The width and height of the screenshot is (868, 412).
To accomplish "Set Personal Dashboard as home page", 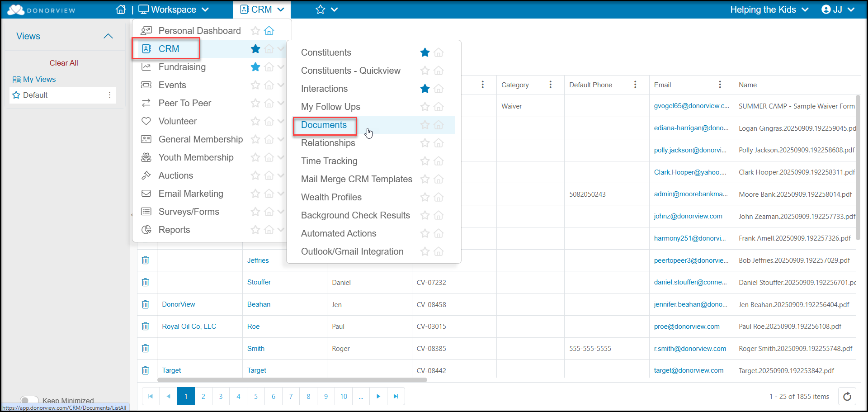I will (x=269, y=31).
